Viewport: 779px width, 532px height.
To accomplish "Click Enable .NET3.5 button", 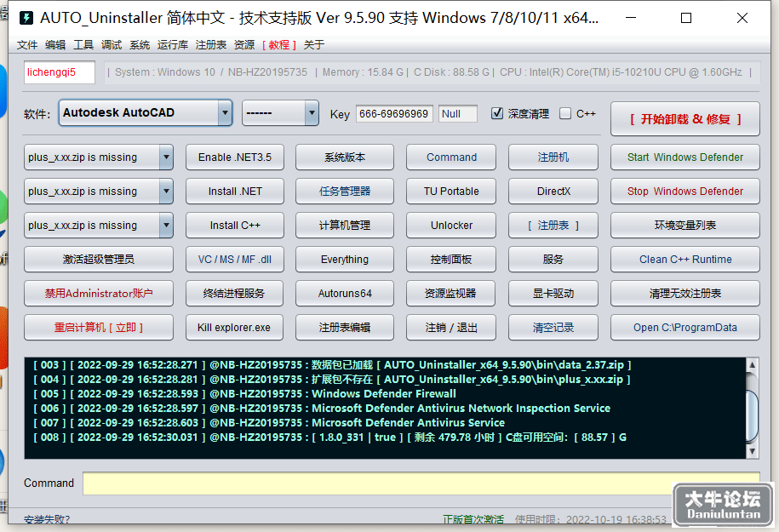I will (235, 157).
